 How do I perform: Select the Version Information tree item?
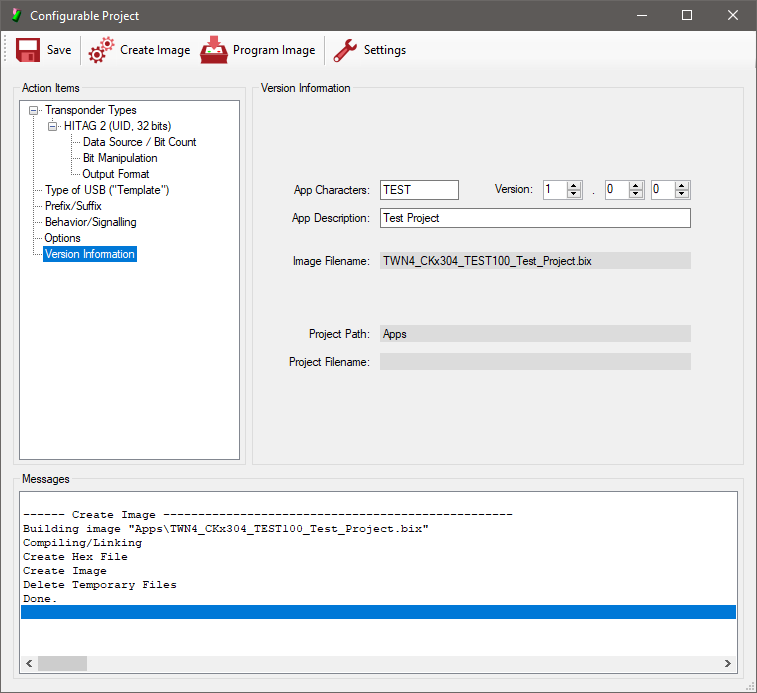point(90,254)
